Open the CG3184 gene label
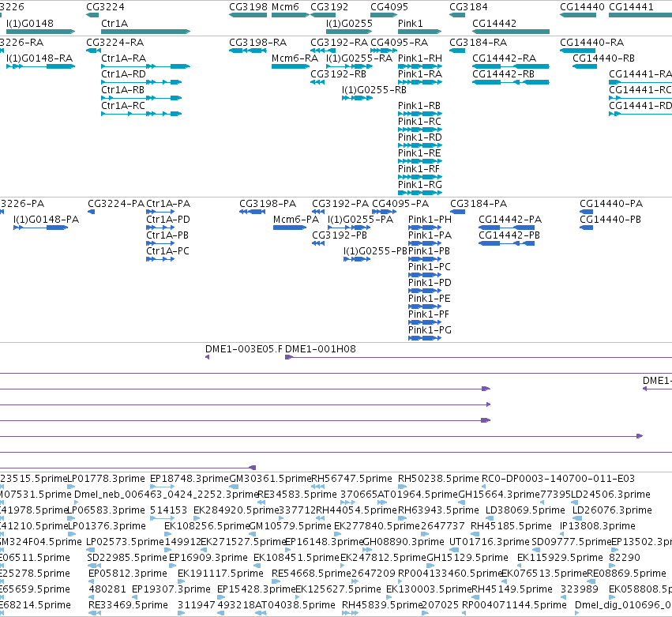Viewport: 672px width, 617px height. (x=468, y=7)
